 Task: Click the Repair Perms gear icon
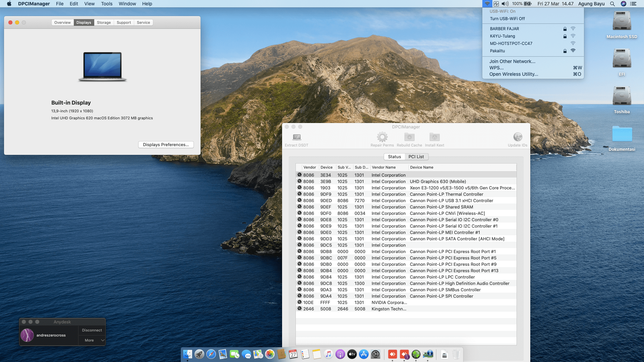point(382,137)
